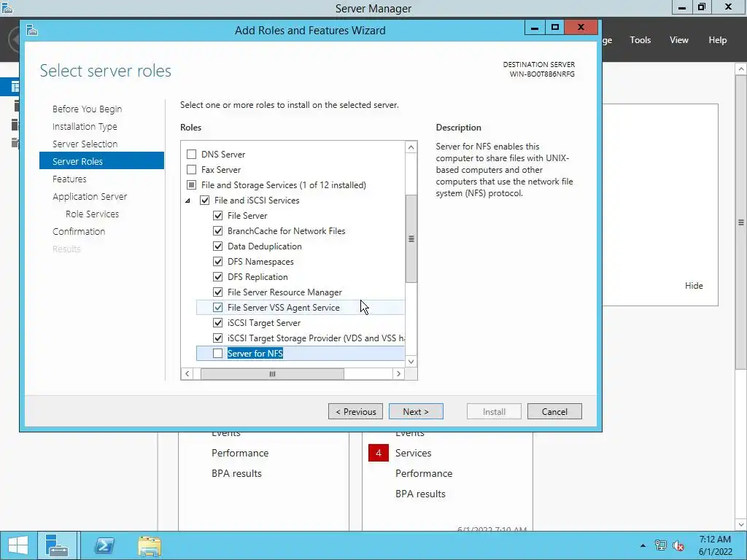Uncheck File and iSCSI Services checkbox
Viewport: 747px width, 560px height.
pyautogui.click(x=205, y=201)
